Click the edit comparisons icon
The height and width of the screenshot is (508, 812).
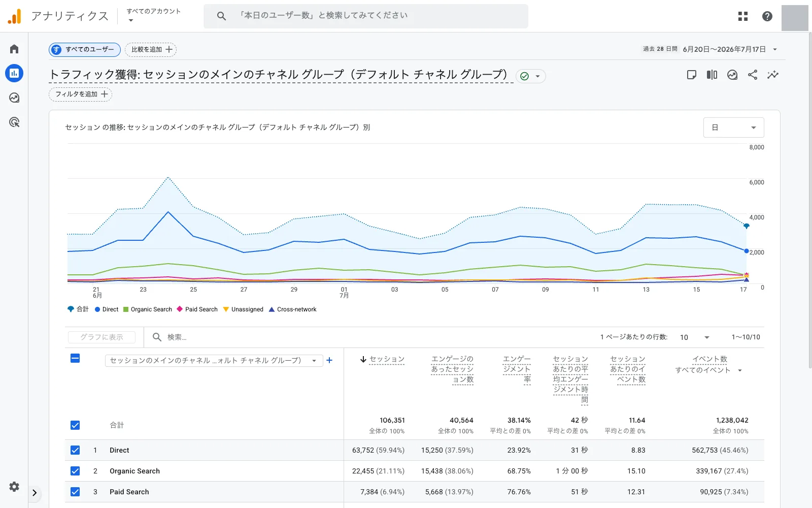712,75
